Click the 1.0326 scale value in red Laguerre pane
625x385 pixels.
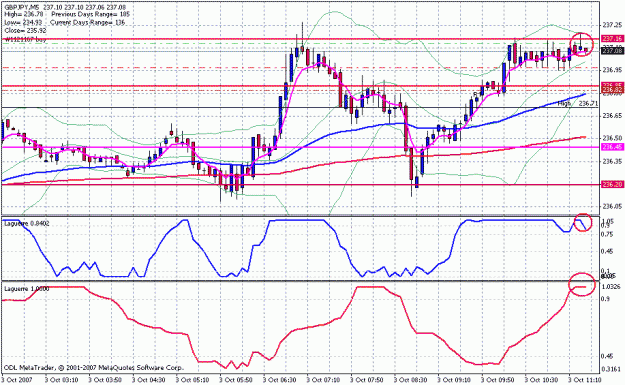[611, 287]
